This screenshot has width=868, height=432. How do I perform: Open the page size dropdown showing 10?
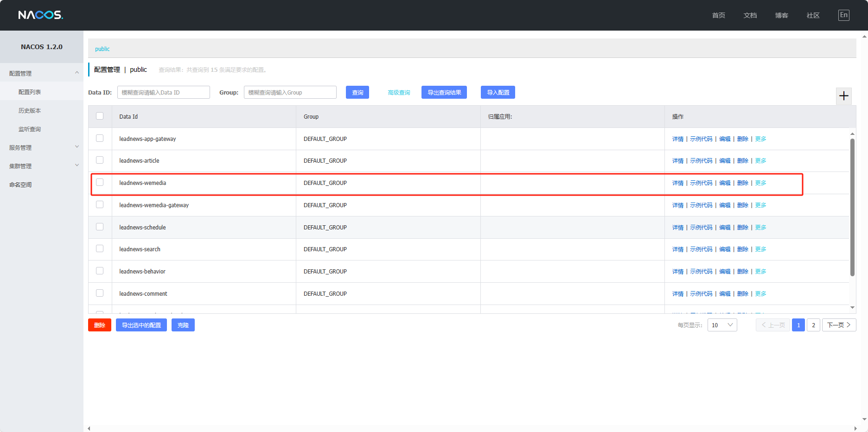pos(722,325)
